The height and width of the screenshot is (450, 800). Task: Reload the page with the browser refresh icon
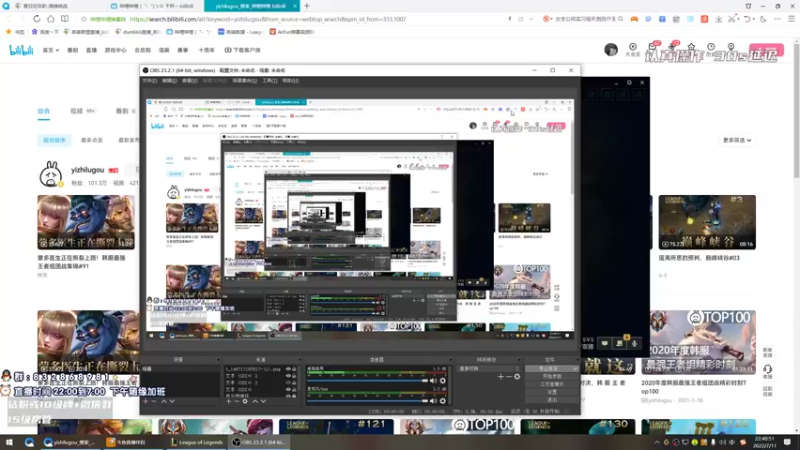coord(36,19)
